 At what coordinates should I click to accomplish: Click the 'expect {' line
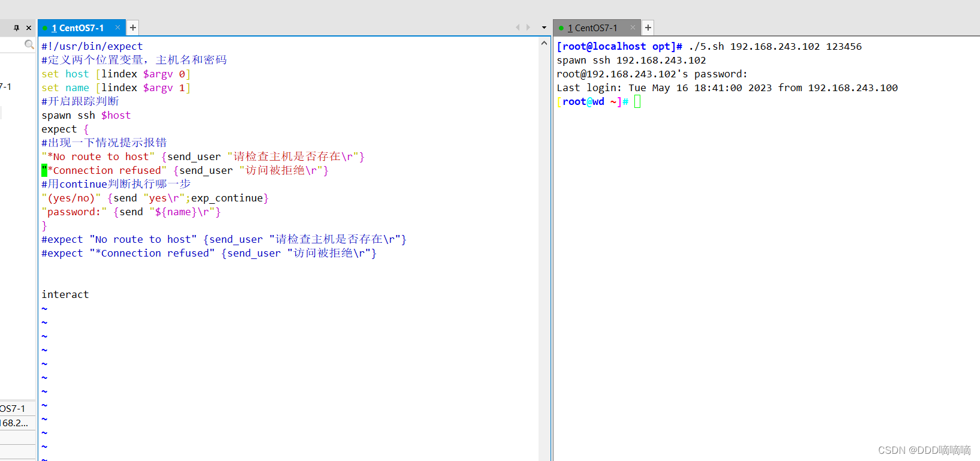click(65, 129)
